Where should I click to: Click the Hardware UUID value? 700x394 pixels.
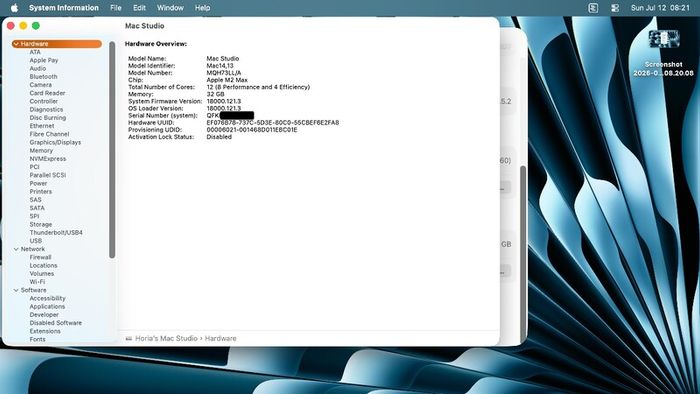(x=273, y=123)
